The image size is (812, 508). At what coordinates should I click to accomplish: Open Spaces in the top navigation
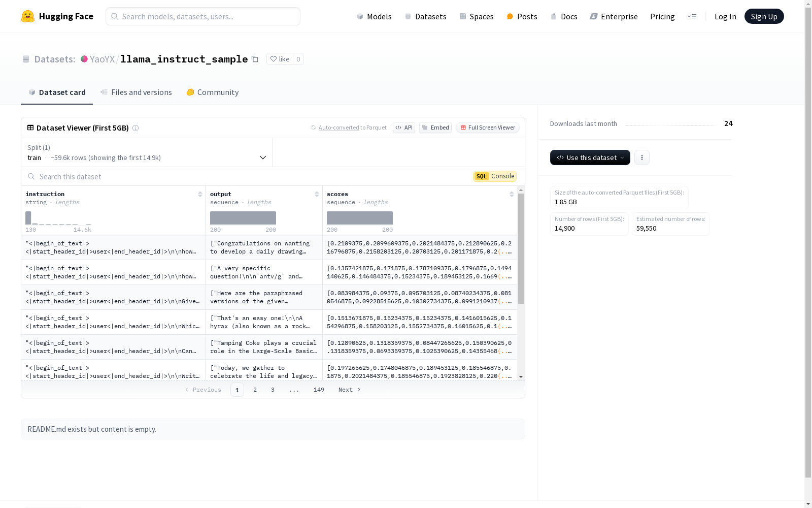click(x=477, y=16)
